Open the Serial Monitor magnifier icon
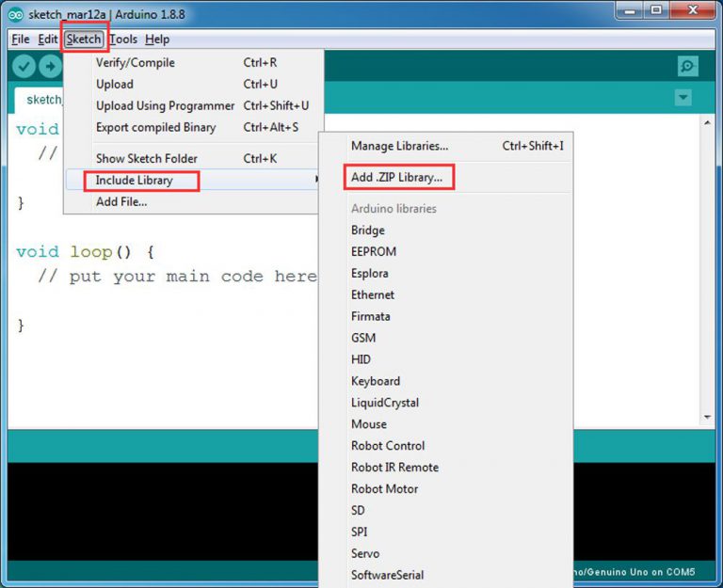This screenshot has width=723, height=588. [688, 66]
